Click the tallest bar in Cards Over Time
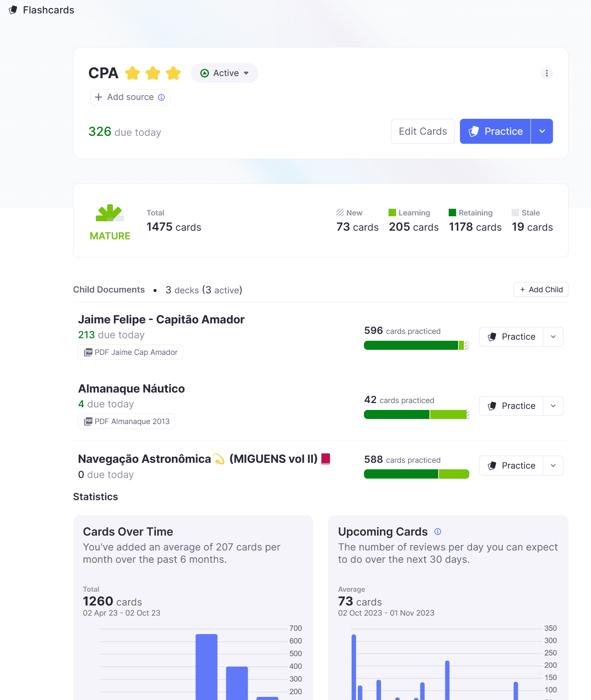The image size is (591, 700). pyautogui.click(x=206, y=667)
